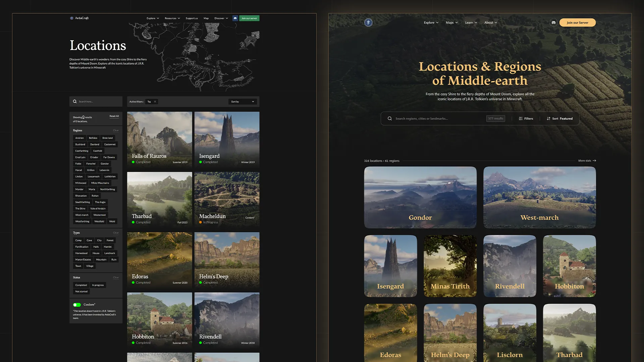Toggle the Ruin type filter chip
The image size is (644, 362).
(114, 259)
